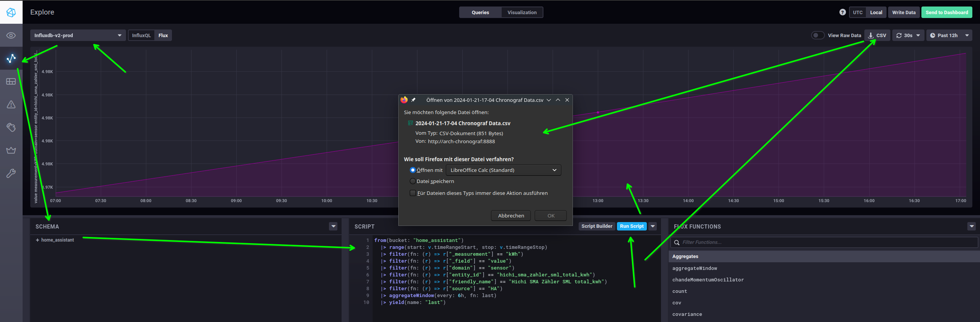Open the Past 12h time range dropdown
Image resolution: width=980 pixels, height=322 pixels.
(x=949, y=35)
